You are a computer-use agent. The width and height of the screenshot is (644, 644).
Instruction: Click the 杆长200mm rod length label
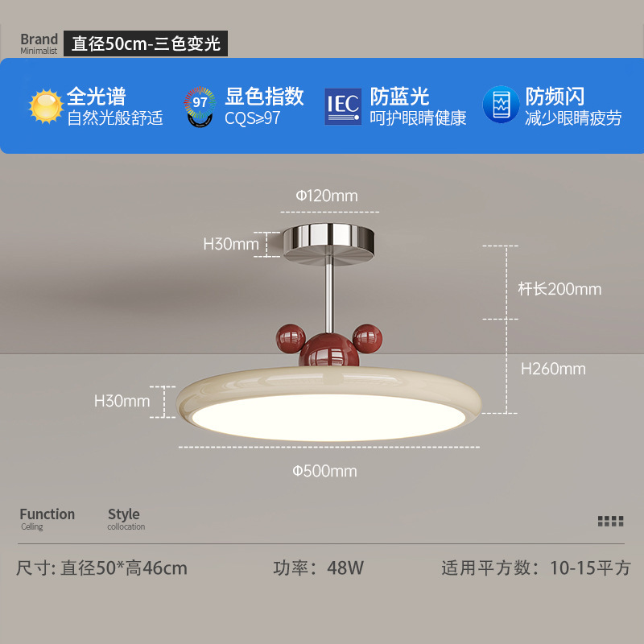[x=559, y=289]
